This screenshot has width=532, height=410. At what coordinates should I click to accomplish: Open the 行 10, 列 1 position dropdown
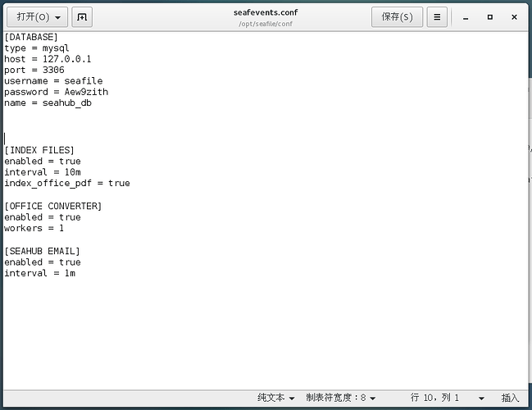[448, 398]
